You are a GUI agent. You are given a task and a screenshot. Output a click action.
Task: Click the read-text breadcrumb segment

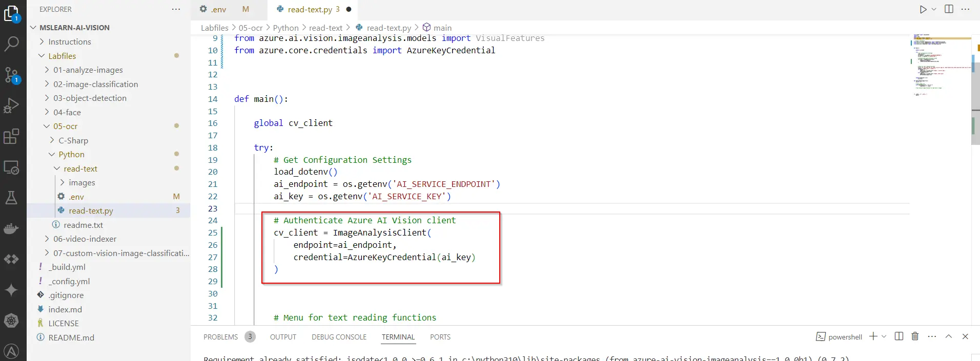[325, 28]
